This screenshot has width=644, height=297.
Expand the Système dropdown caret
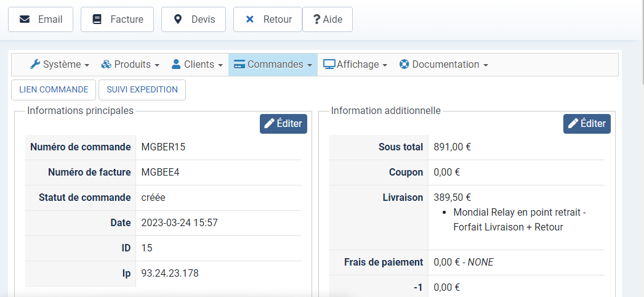pyautogui.click(x=87, y=65)
